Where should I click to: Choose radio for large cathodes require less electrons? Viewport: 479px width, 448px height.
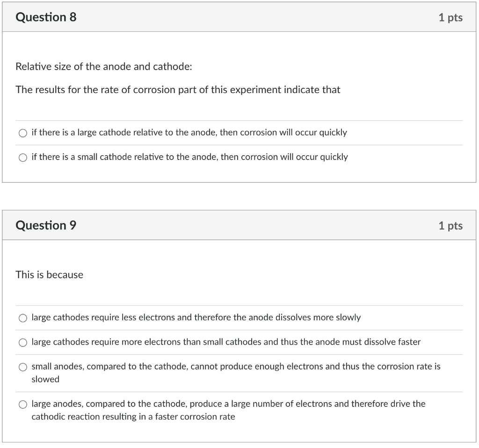click(23, 318)
